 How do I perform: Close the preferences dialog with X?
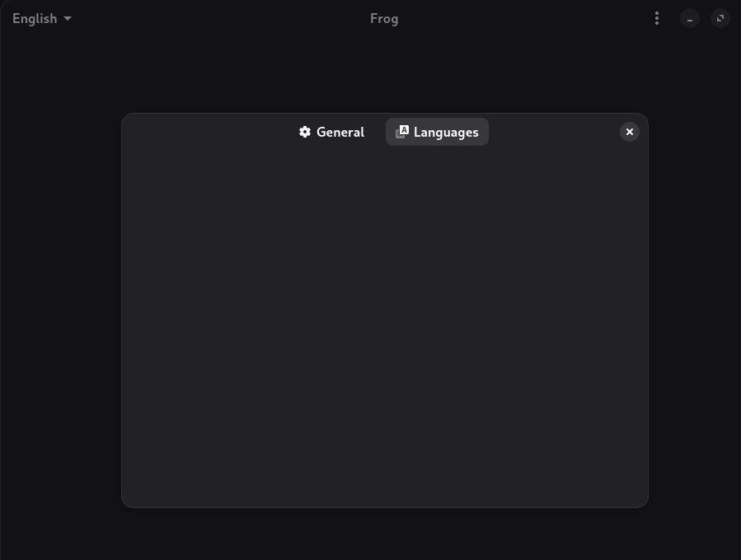630,132
